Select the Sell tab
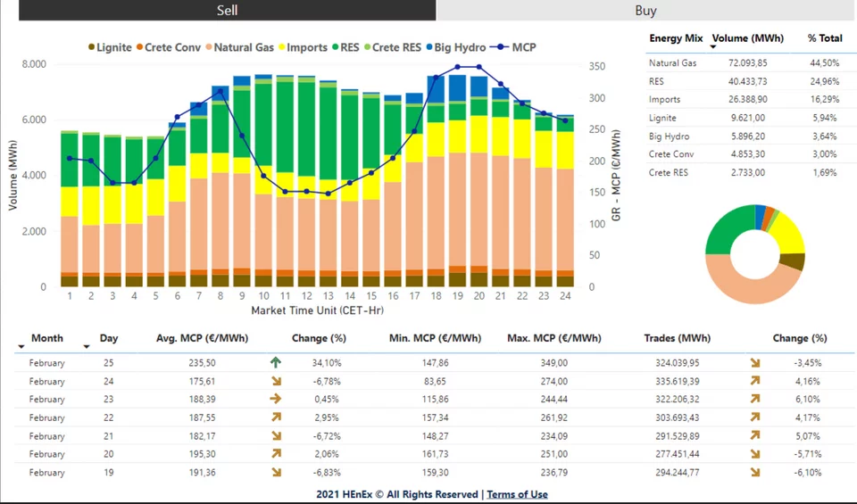The image size is (857, 504). (x=227, y=11)
